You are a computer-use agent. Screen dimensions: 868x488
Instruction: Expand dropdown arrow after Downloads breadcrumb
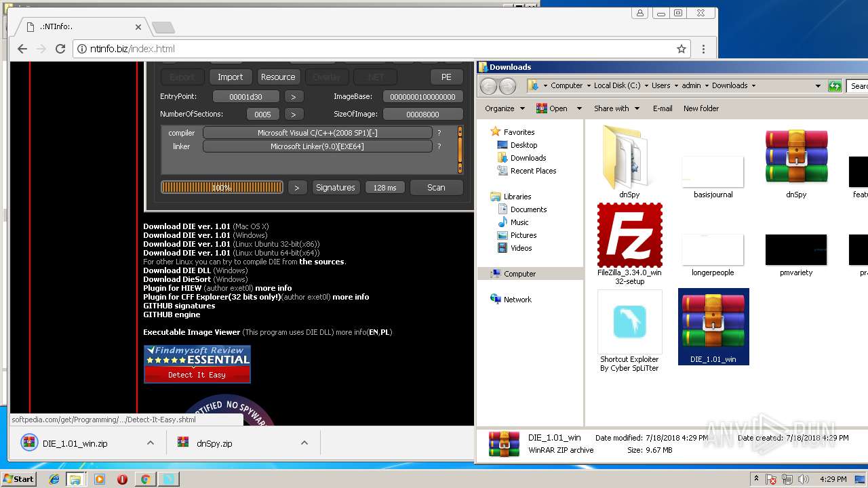(x=753, y=86)
